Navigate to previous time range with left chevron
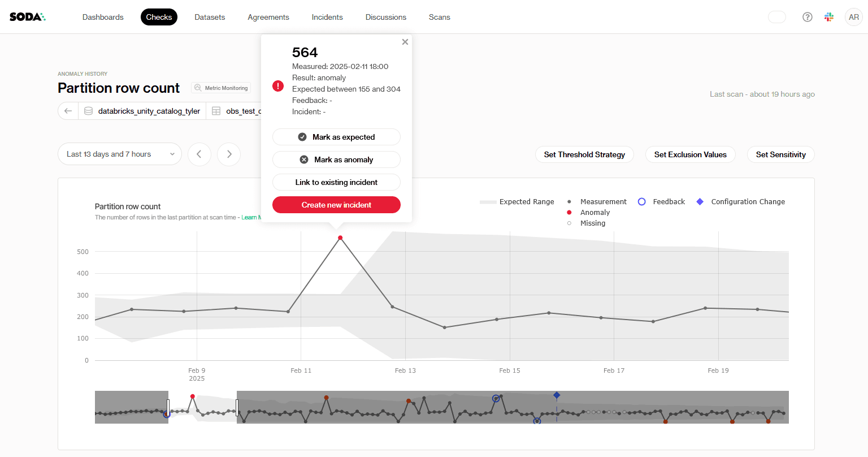This screenshot has width=868, height=457. (x=199, y=154)
